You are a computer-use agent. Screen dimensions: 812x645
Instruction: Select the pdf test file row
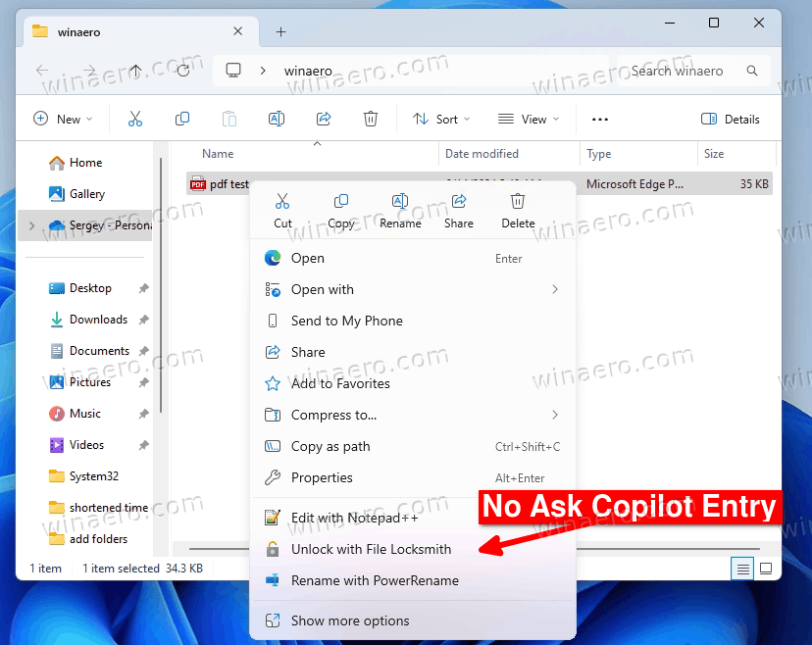(x=479, y=183)
